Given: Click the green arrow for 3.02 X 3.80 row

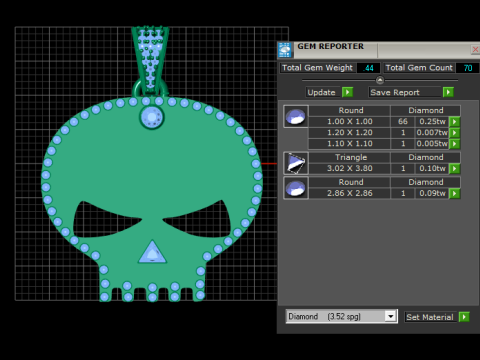Looking at the screenshot, I should click(x=455, y=168).
